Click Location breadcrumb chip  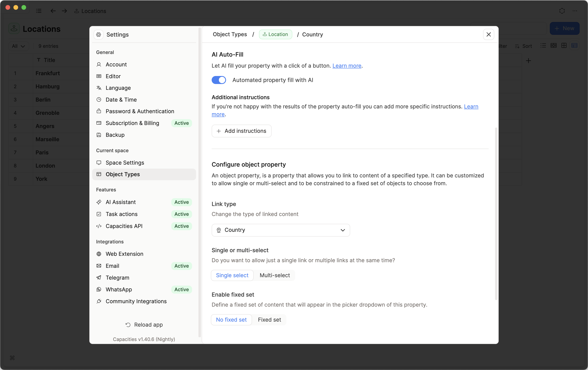click(x=275, y=34)
